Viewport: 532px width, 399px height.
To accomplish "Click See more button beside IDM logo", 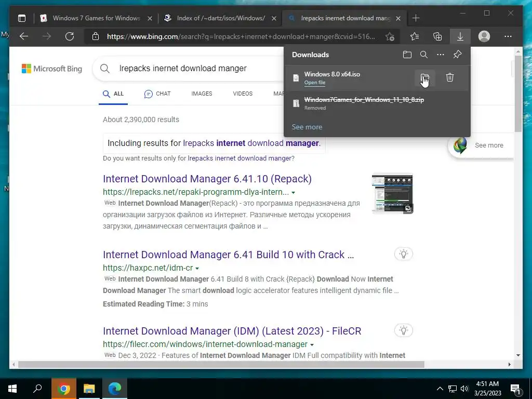I will pos(488,145).
